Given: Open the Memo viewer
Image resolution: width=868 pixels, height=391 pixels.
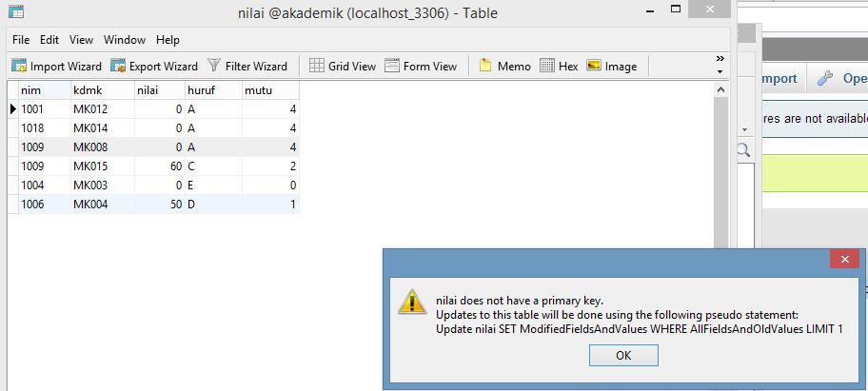Looking at the screenshot, I should (504, 67).
